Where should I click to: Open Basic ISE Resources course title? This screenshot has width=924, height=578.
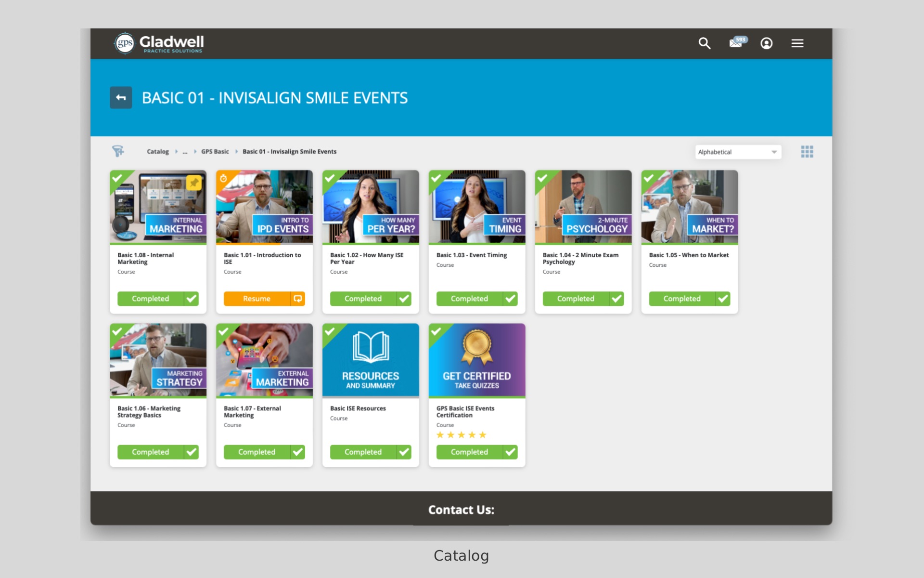click(358, 408)
